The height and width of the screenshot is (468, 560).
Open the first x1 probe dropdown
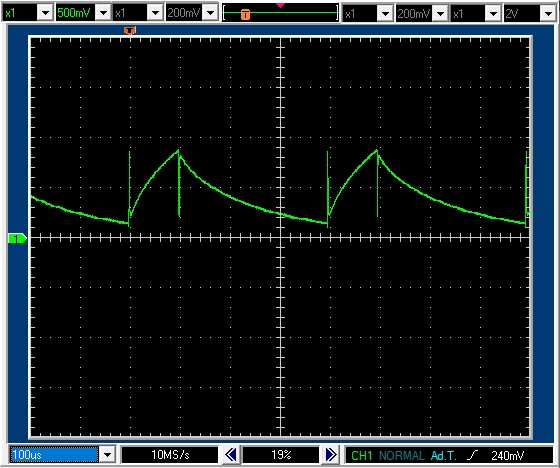point(45,13)
